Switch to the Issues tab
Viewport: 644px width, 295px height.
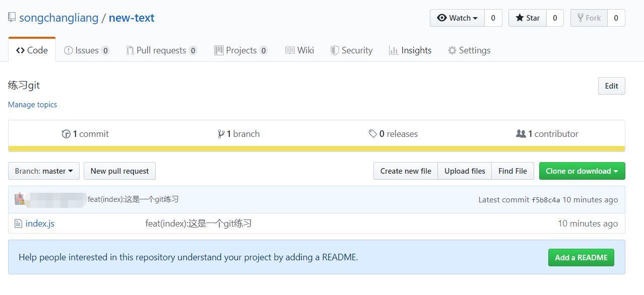(86, 50)
